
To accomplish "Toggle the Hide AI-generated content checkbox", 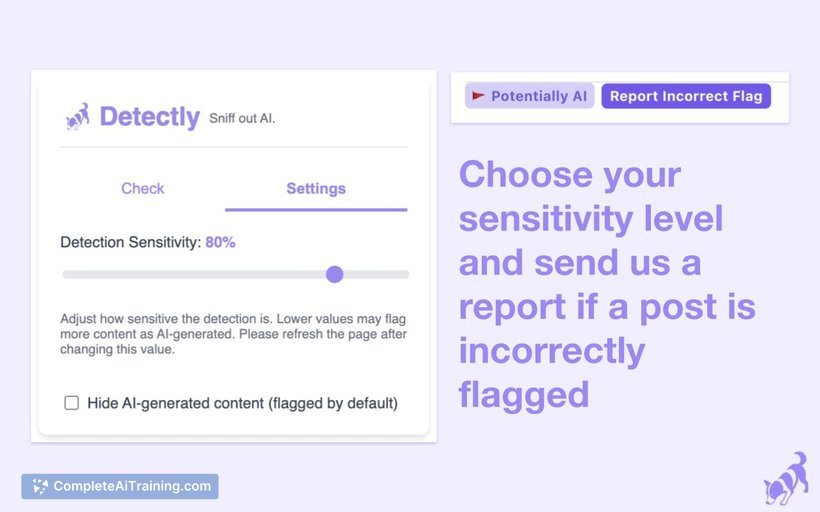I will pos(72,403).
